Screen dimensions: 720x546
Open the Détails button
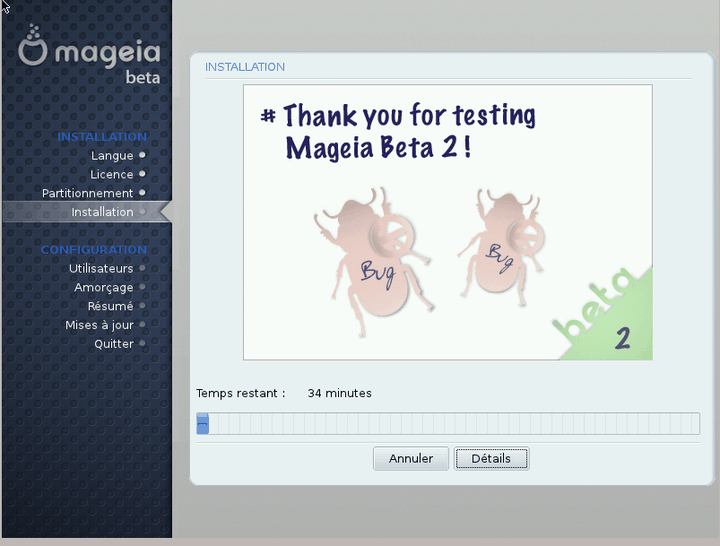click(x=491, y=458)
